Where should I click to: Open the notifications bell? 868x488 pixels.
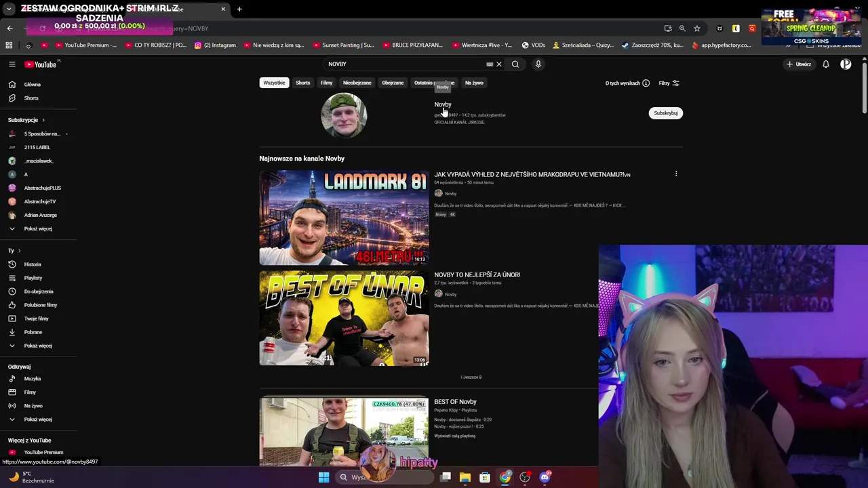click(x=826, y=64)
